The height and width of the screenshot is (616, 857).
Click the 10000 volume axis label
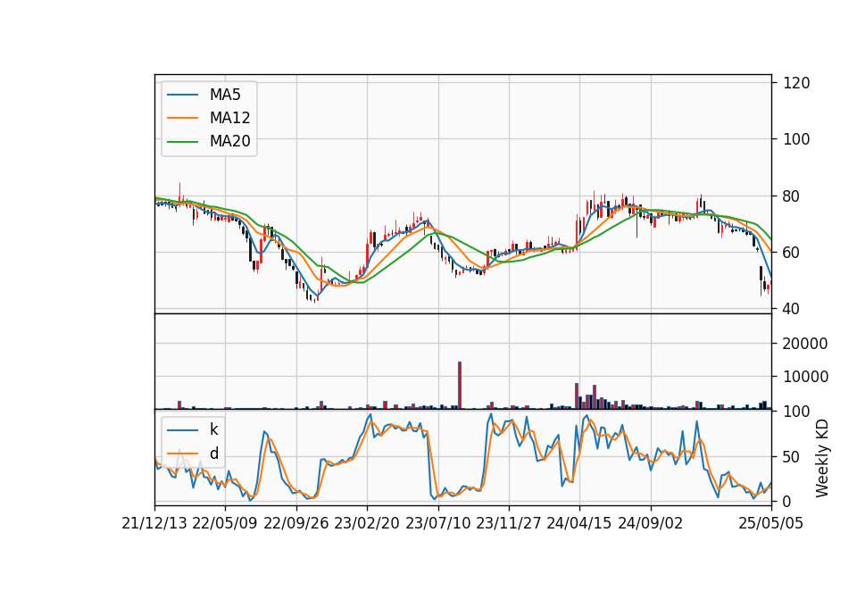(x=805, y=377)
